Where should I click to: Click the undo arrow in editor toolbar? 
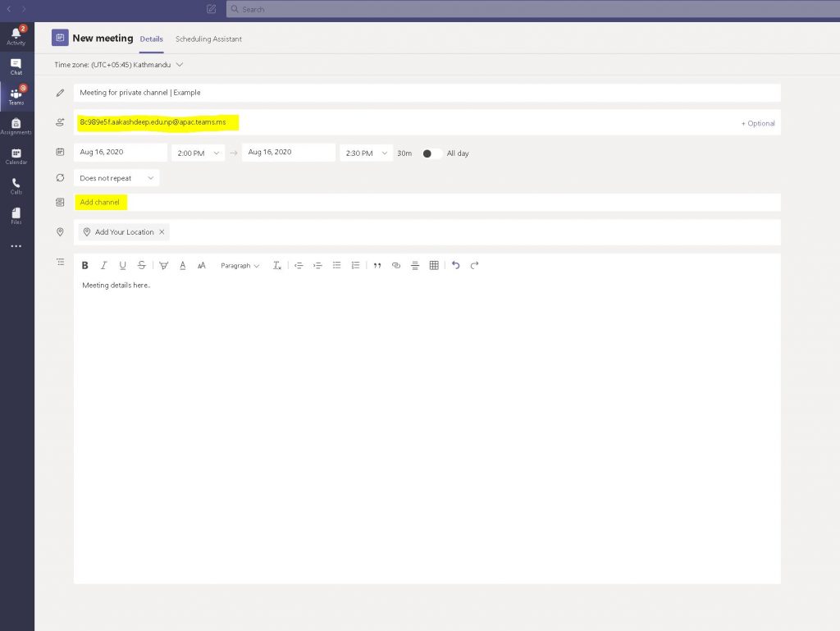point(455,265)
